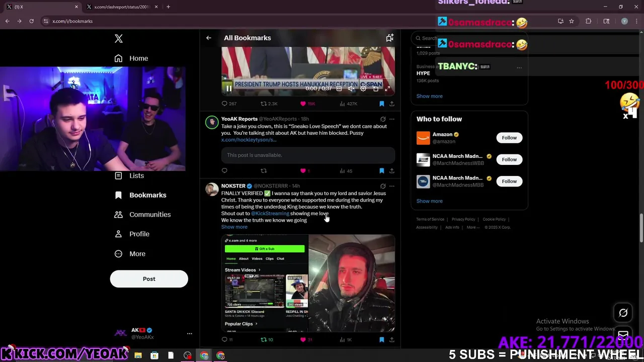Remove bookmark on NOKSTER post
The image size is (644, 362).
382,340
